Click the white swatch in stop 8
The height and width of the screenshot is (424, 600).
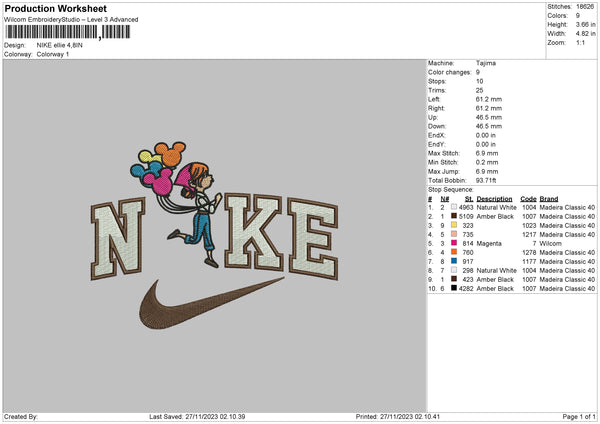click(x=454, y=270)
